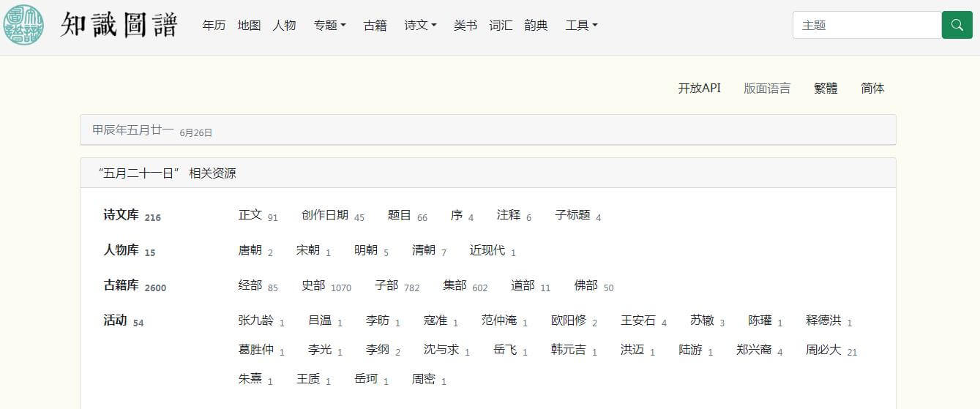Screen dimensions: 980x409
Task: Open 寇准 activity entry
Action: (435, 320)
